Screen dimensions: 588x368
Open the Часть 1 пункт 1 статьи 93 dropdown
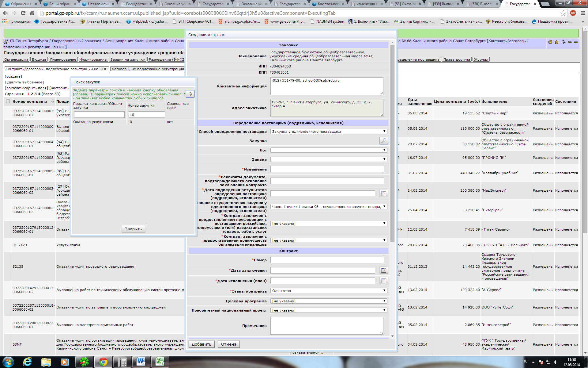pyautogui.click(x=329, y=206)
